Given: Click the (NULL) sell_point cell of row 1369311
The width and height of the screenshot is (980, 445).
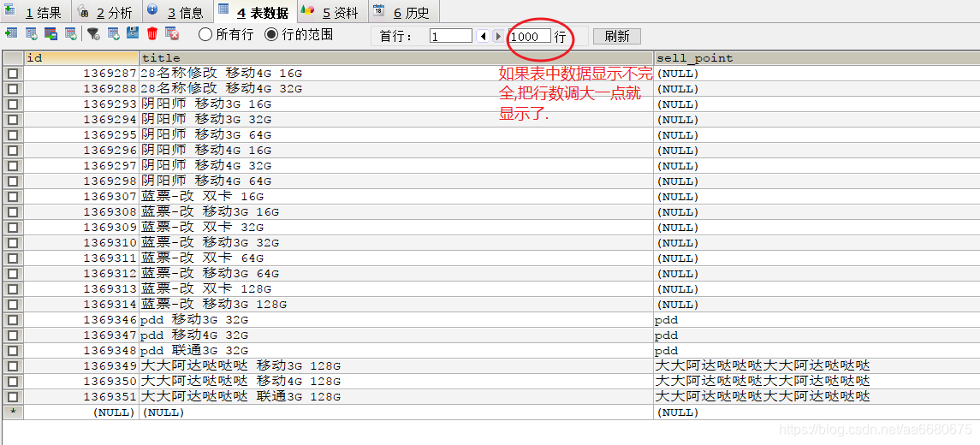Looking at the screenshot, I should (817, 258).
